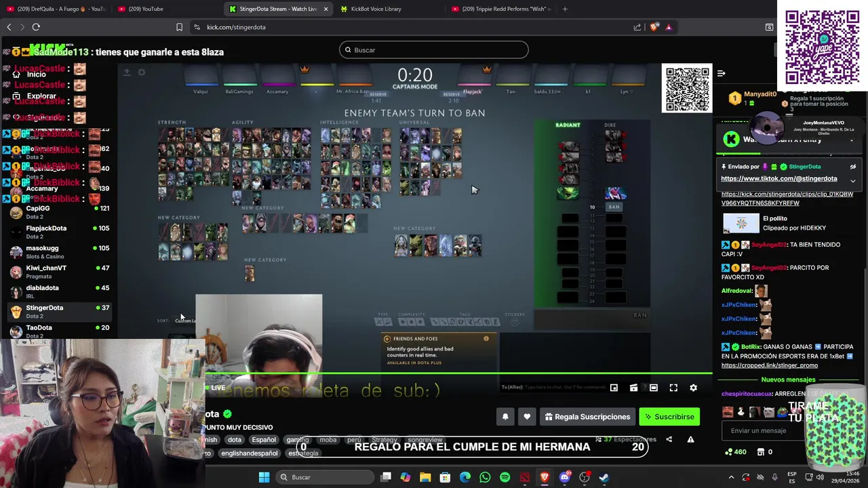Open the browser sidebar panel icon
The image size is (868, 488).
(x=769, y=27)
